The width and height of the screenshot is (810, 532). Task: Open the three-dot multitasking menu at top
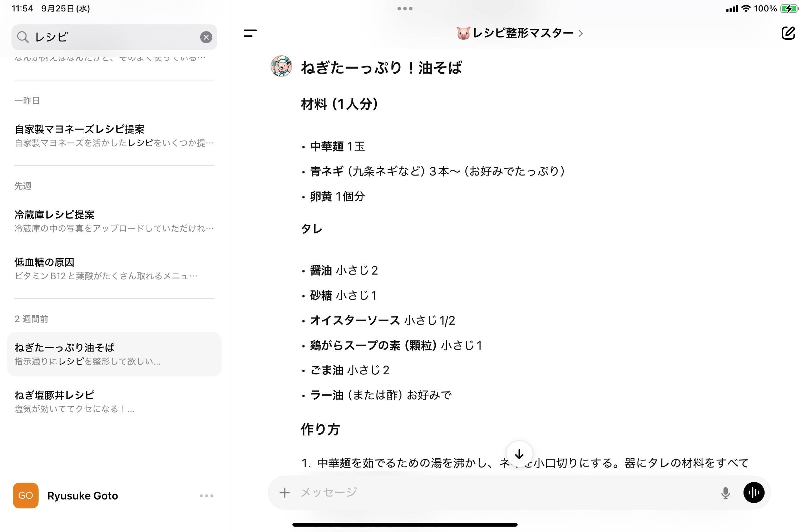tap(405, 9)
